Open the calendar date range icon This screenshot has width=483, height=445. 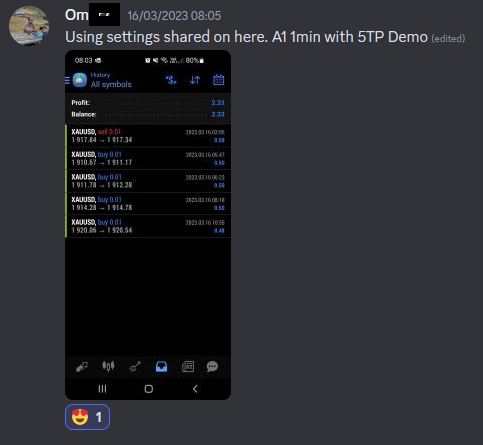point(219,80)
